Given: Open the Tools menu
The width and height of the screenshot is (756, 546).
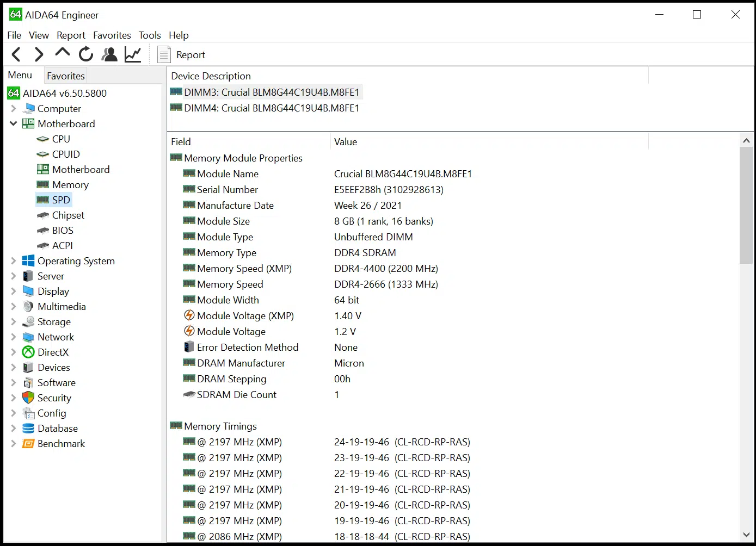Looking at the screenshot, I should (150, 35).
